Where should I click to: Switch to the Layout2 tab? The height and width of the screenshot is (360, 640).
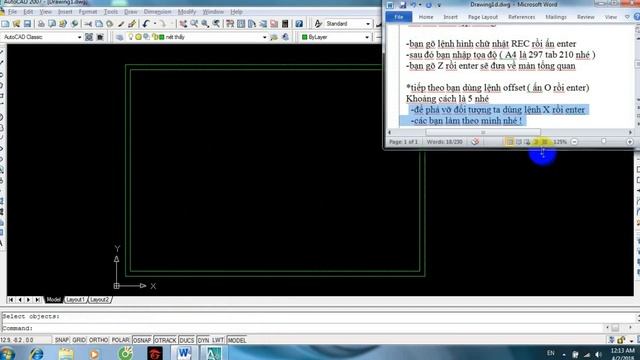(100, 300)
